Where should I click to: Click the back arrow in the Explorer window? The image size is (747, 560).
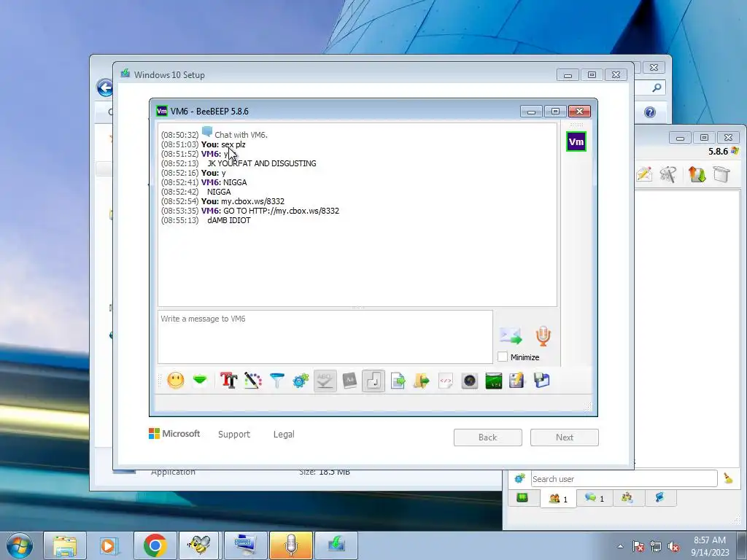(104, 87)
